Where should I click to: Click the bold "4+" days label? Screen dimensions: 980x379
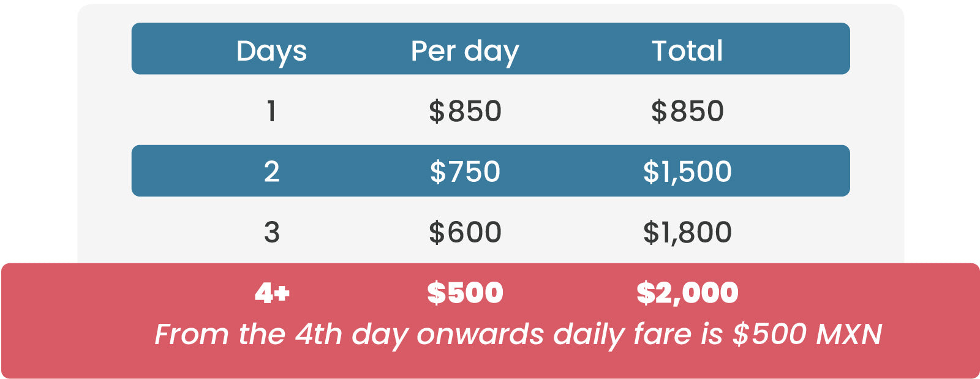[272, 293]
